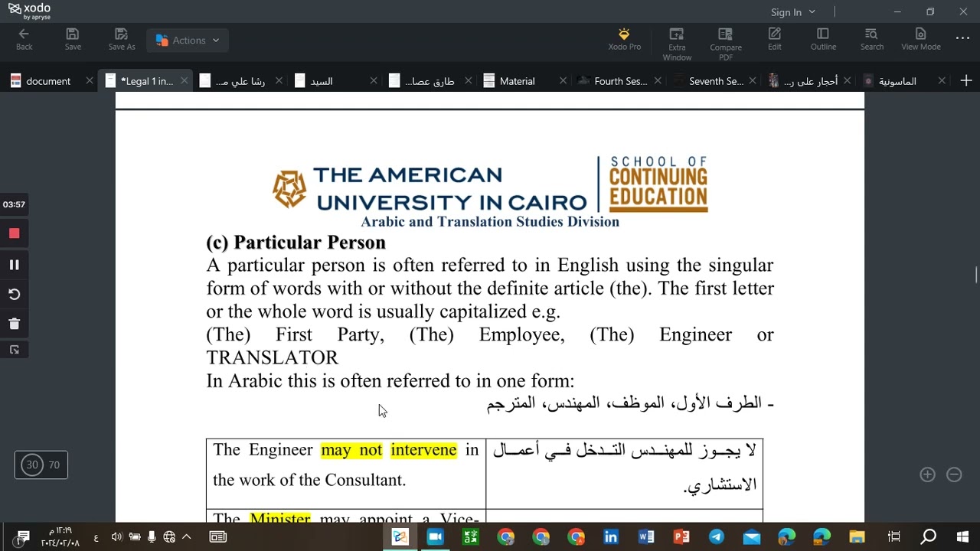Save the document with Save icon

[73, 40]
